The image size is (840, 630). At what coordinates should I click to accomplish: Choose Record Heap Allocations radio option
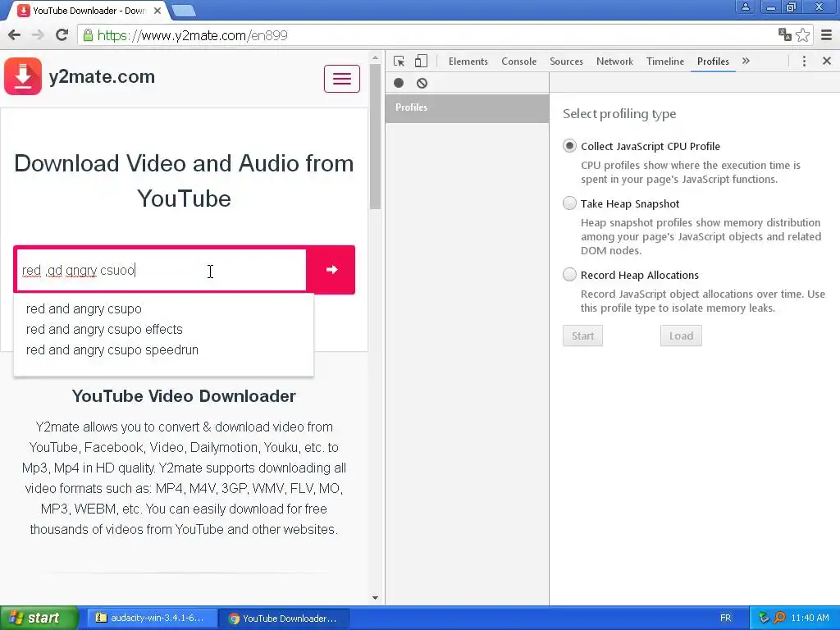(x=569, y=274)
